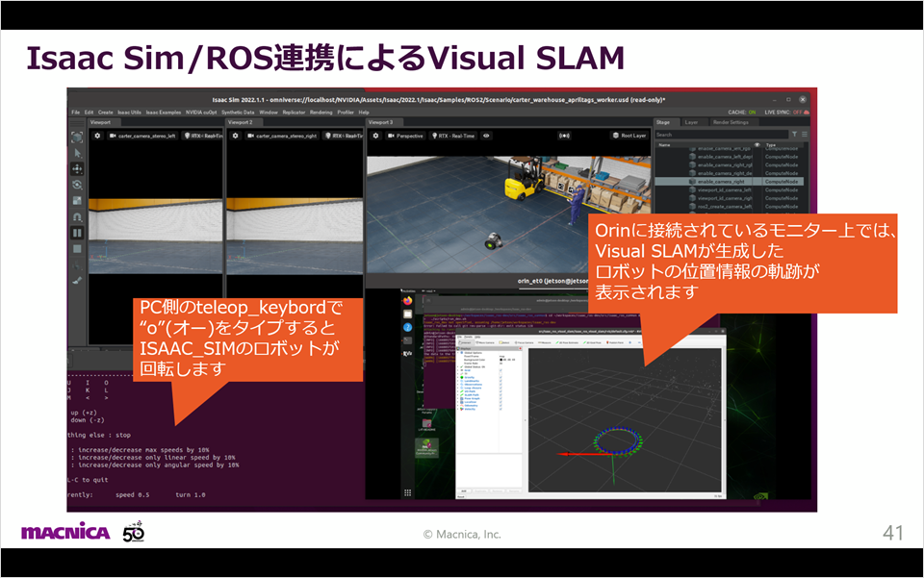Pause the simulation with the pause icon
The image size is (924, 578).
pos(77,233)
